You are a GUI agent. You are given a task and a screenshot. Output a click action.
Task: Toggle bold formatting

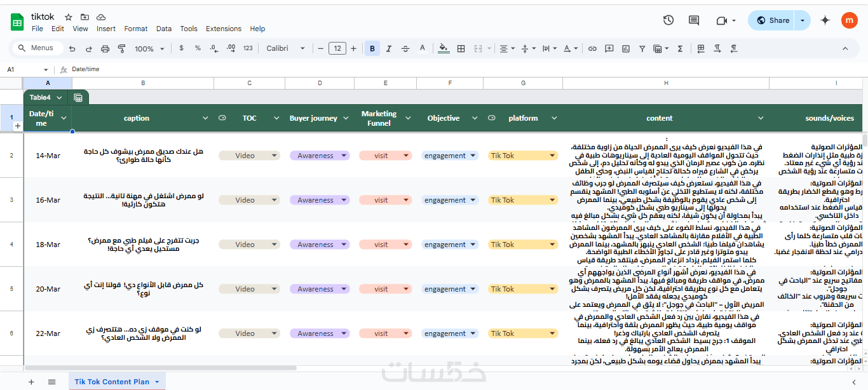372,48
